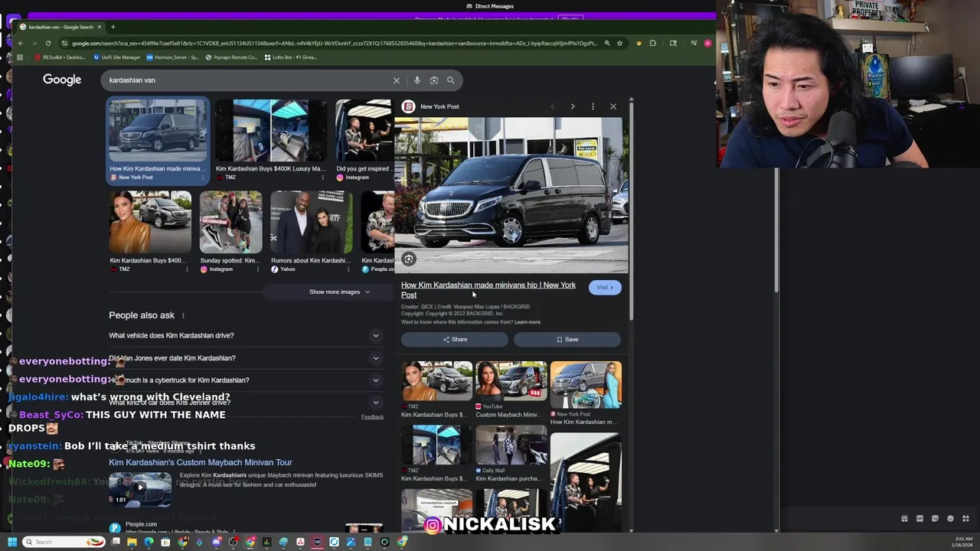The width and height of the screenshot is (980, 551).
Task: Search inside image with Lens icon
Action: click(409, 259)
